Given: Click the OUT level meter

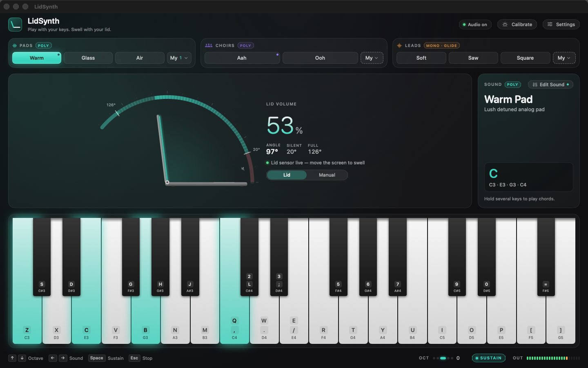Looking at the screenshot, I should pos(553,358).
